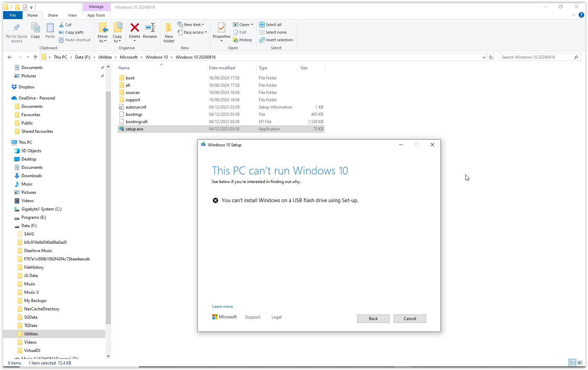Click the Edit button in the Open group
Image resolution: width=588 pixels, height=370 pixels.
pyautogui.click(x=240, y=32)
